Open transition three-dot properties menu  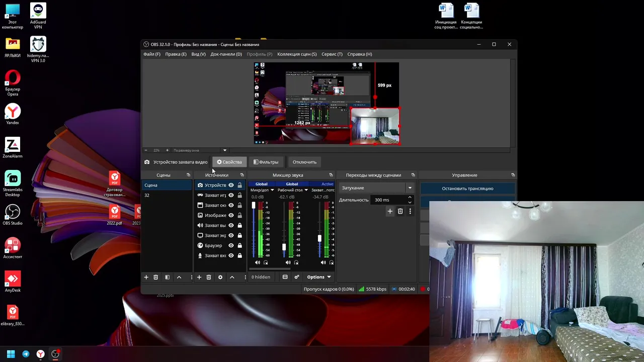[410, 211]
